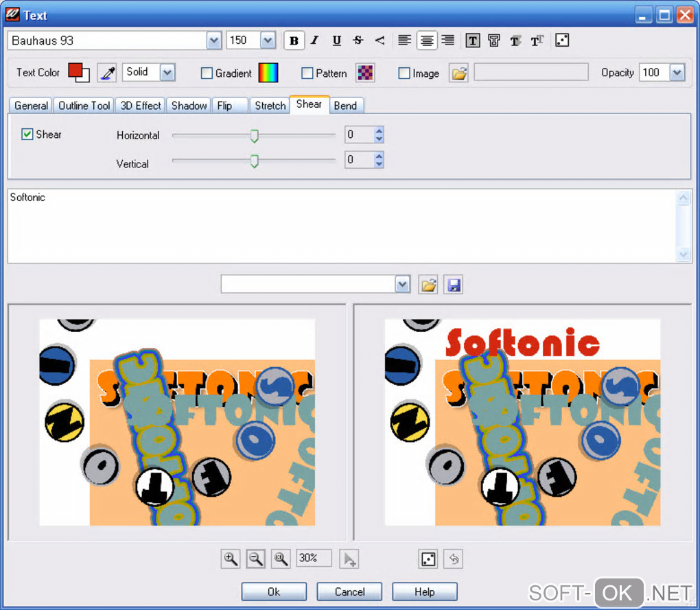Screen dimensions: 700x610
Task: Align text to the right
Action: point(447,40)
